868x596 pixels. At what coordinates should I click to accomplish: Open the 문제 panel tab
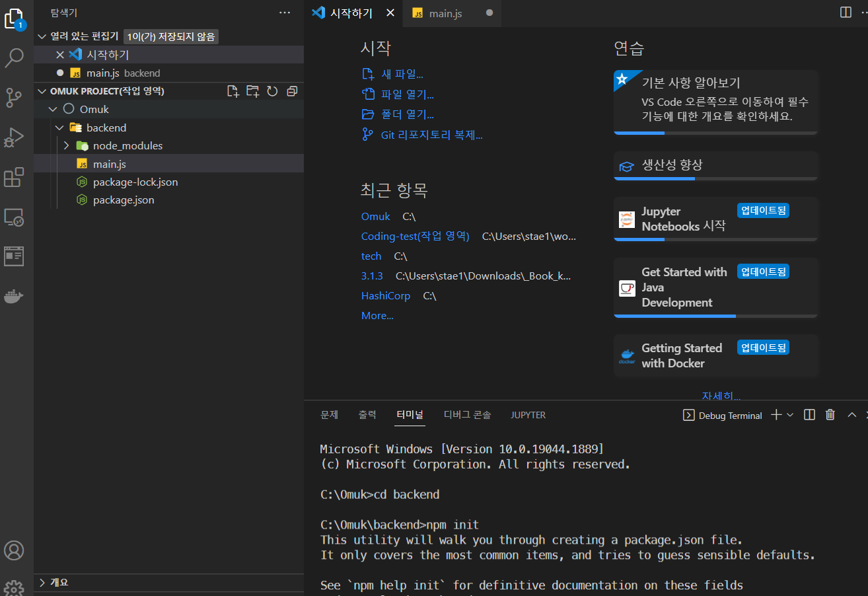pos(329,415)
